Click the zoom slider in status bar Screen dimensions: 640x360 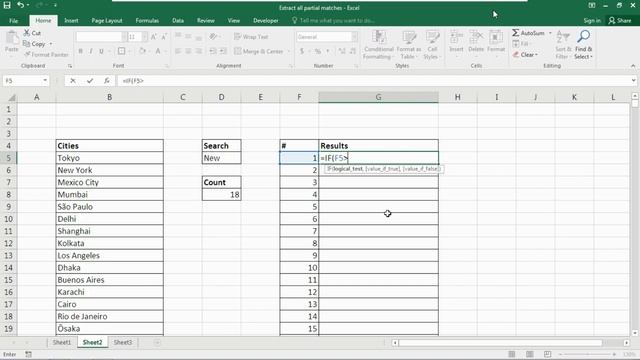click(x=587, y=354)
